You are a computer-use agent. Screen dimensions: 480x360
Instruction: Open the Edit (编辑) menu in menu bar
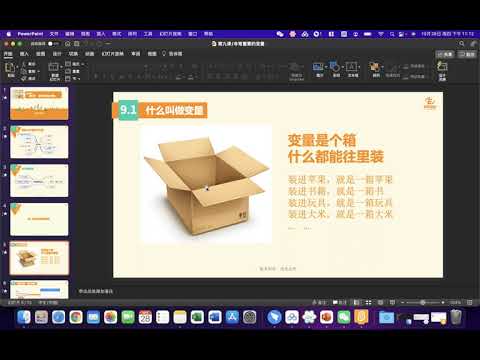pyautogui.click(x=70, y=34)
